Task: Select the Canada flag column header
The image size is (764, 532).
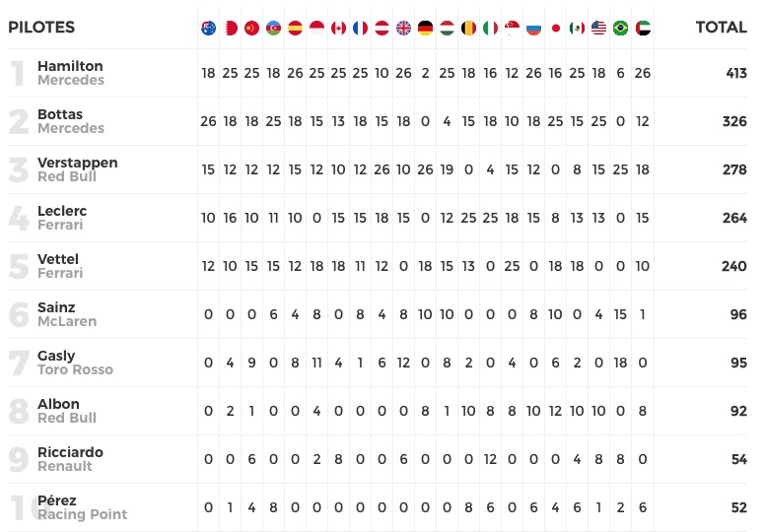Action: pos(338,28)
